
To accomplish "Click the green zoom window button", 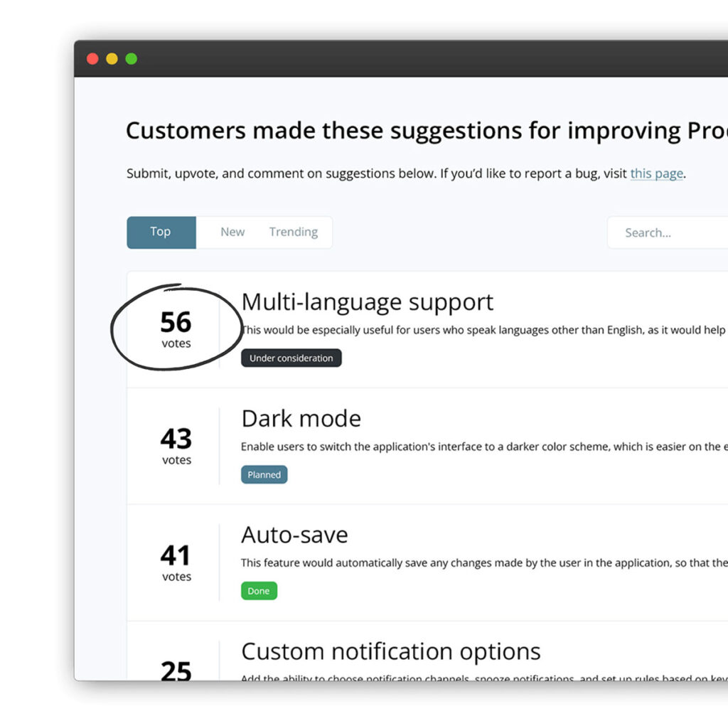I will 132,59.
